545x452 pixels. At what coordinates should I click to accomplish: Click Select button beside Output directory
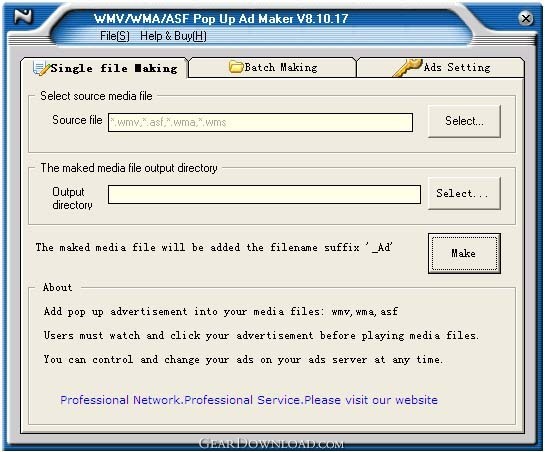pos(464,193)
